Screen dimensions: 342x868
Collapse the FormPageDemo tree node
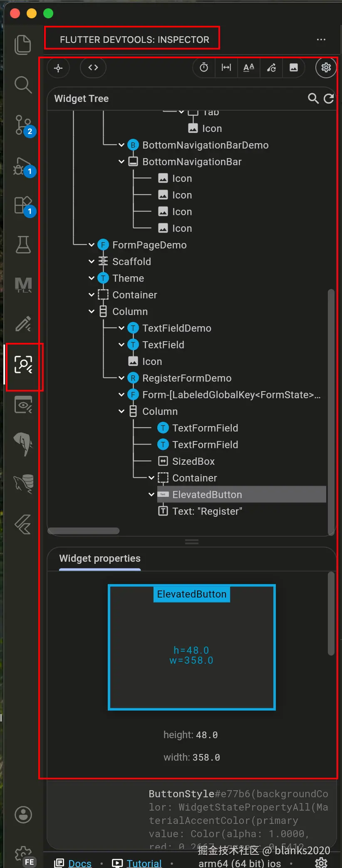pyautogui.click(x=92, y=245)
